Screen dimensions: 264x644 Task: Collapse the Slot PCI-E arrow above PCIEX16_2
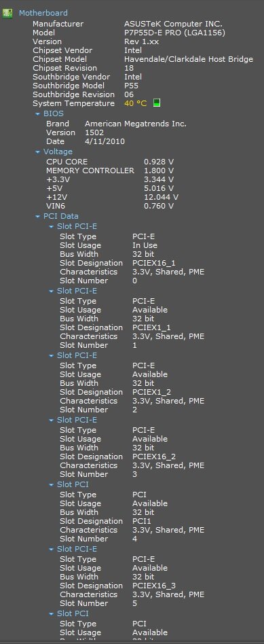[x=52, y=420]
